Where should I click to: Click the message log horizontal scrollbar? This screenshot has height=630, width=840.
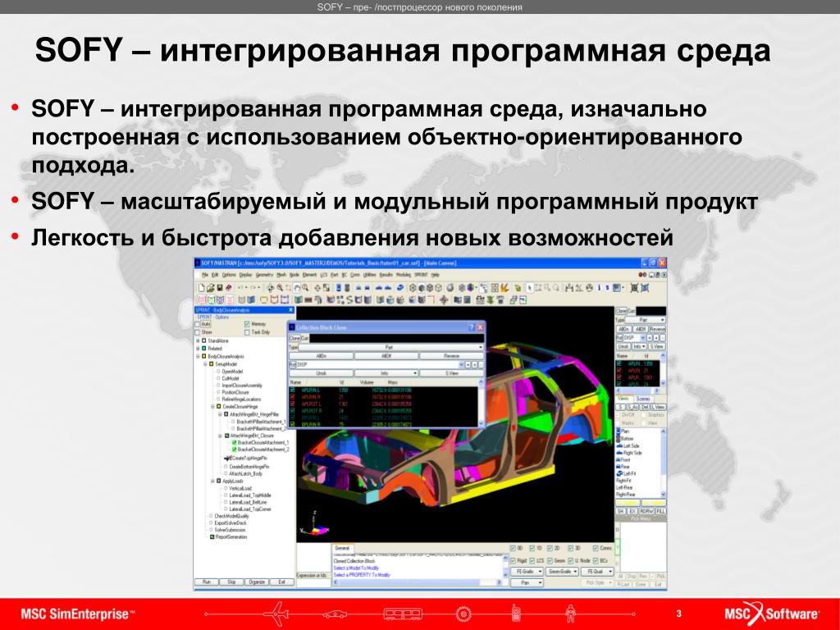point(418,582)
